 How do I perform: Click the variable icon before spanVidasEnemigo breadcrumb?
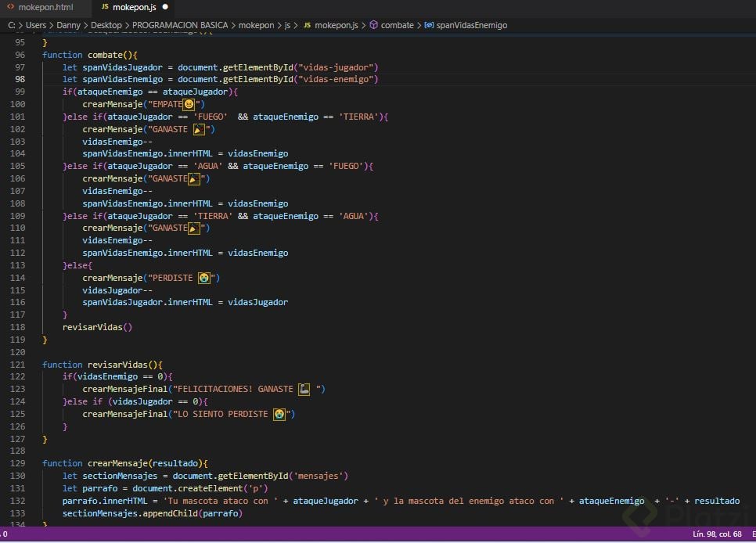coord(429,25)
